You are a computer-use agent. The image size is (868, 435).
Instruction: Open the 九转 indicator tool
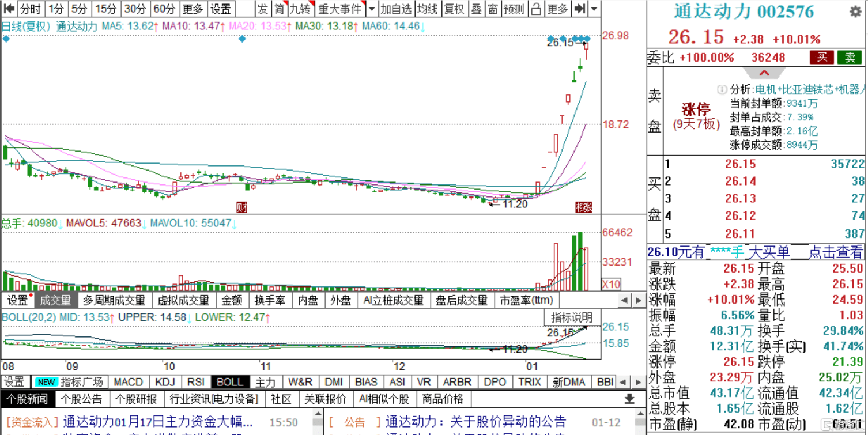click(x=301, y=8)
